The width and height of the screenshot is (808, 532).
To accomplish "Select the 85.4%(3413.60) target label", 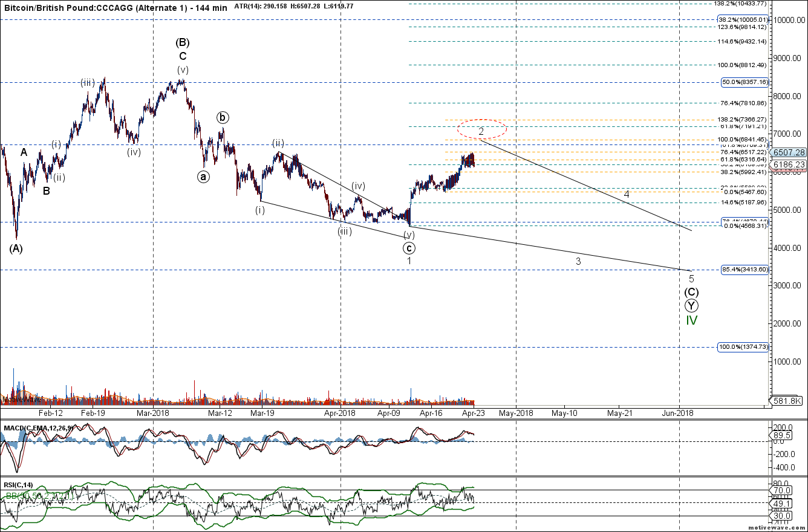I will (x=744, y=270).
